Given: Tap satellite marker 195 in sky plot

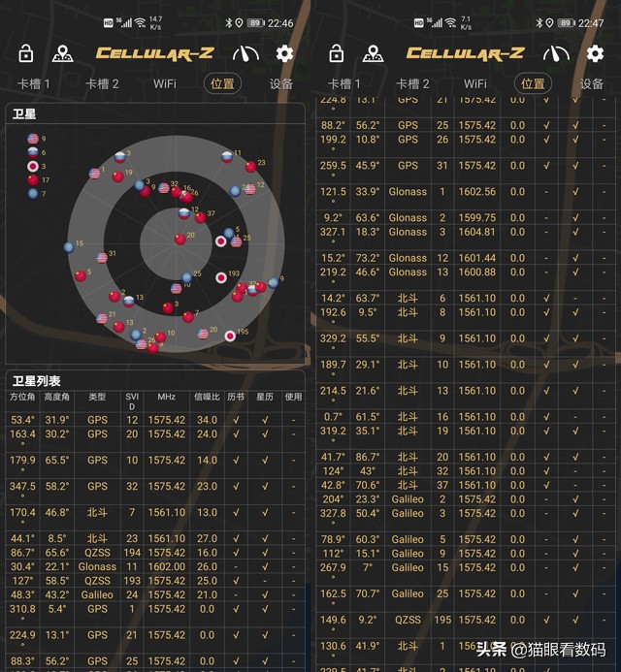Looking at the screenshot, I should 230,336.
